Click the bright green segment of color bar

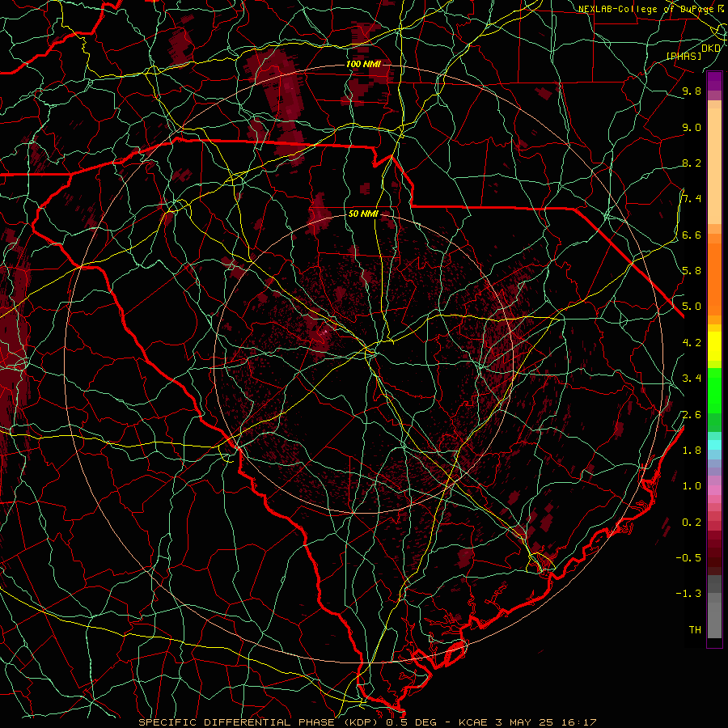pos(714,390)
